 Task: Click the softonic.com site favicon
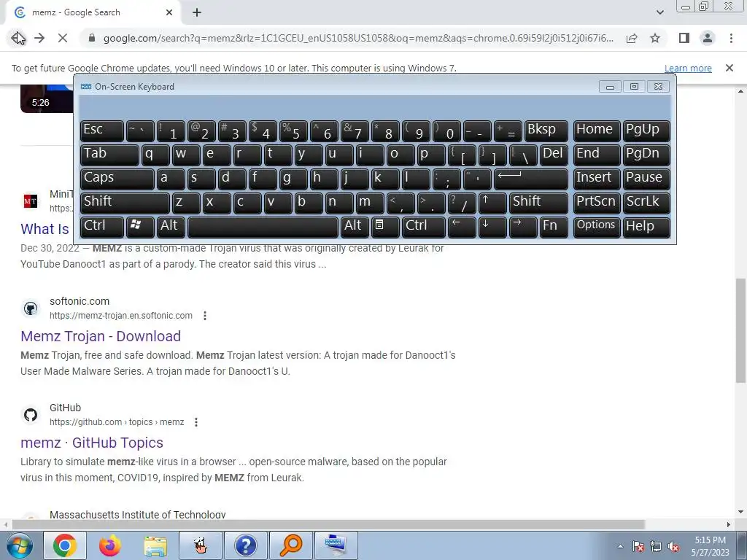(31, 308)
